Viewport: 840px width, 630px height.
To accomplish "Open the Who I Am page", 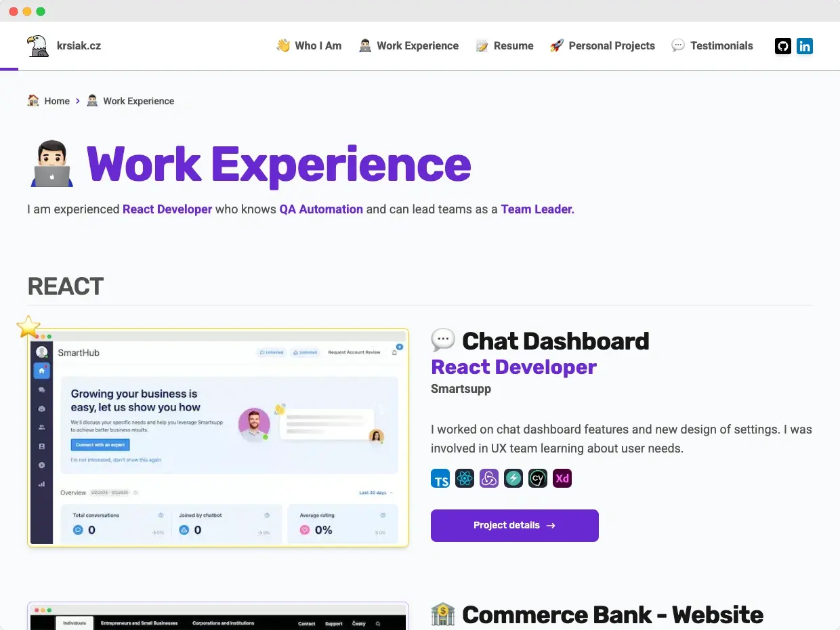I will pyautogui.click(x=309, y=46).
